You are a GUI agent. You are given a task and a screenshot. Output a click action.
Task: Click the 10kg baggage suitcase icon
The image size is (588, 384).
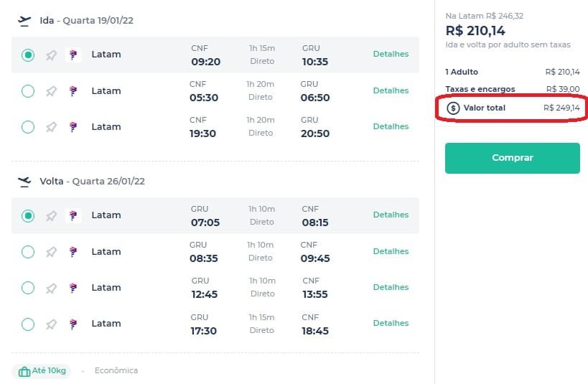[x=24, y=371]
